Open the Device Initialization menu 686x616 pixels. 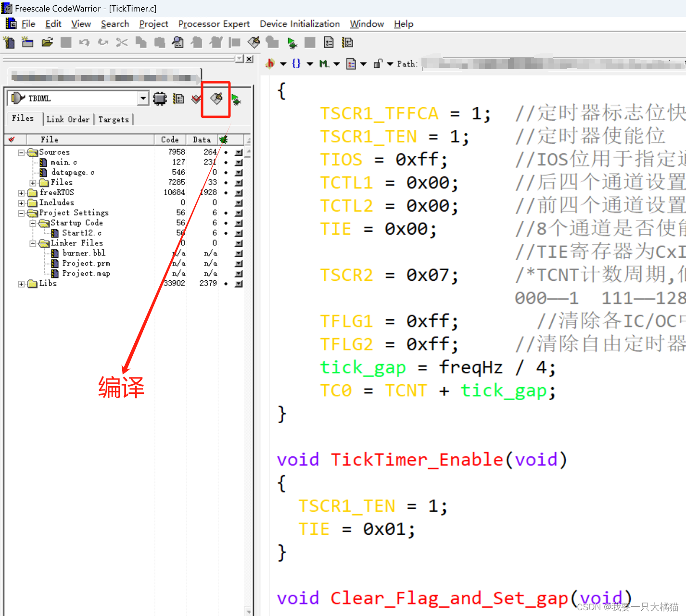[x=299, y=24]
